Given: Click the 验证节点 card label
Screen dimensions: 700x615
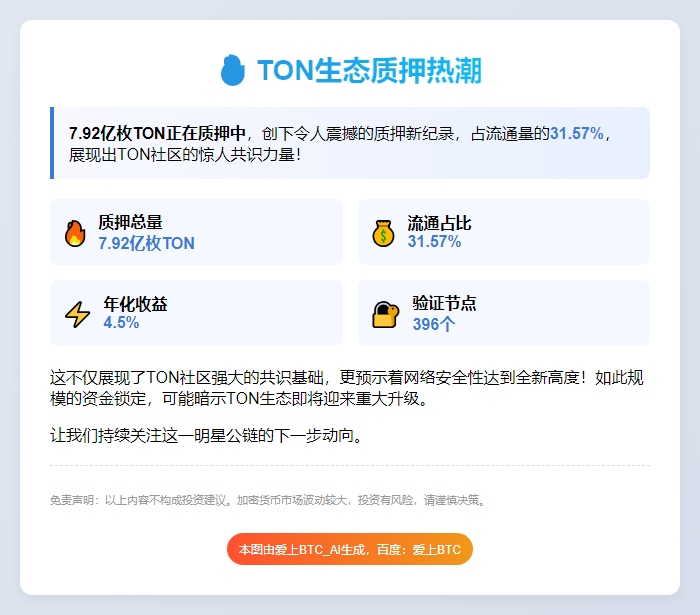Looking at the screenshot, I should pyautogui.click(x=445, y=303).
